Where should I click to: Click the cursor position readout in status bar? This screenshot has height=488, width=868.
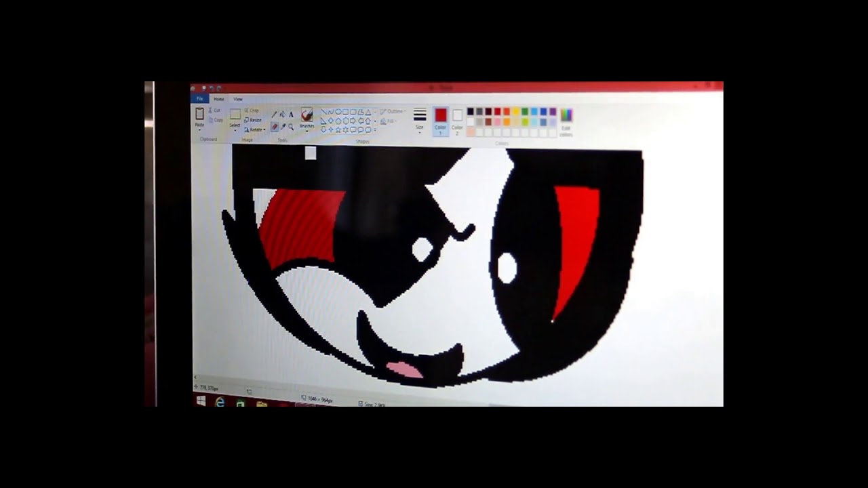(x=206, y=388)
